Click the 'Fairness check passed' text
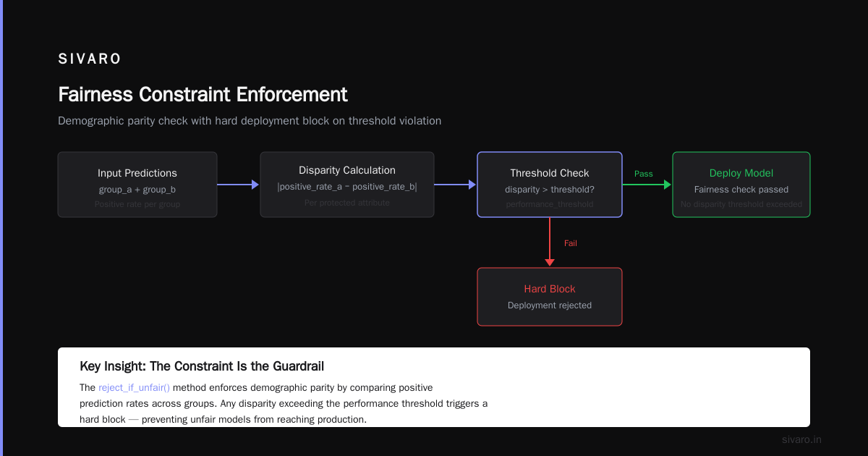The height and width of the screenshot is (456, 868). 741,190
